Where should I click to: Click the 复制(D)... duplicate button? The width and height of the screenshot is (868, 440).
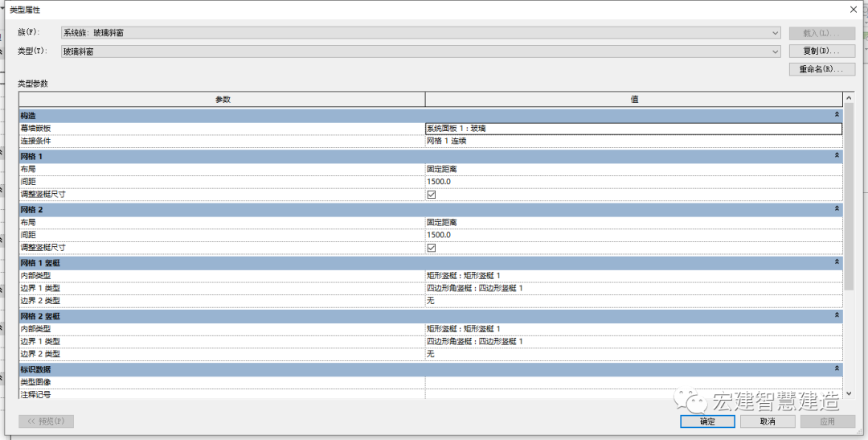(x=822, y=51)
